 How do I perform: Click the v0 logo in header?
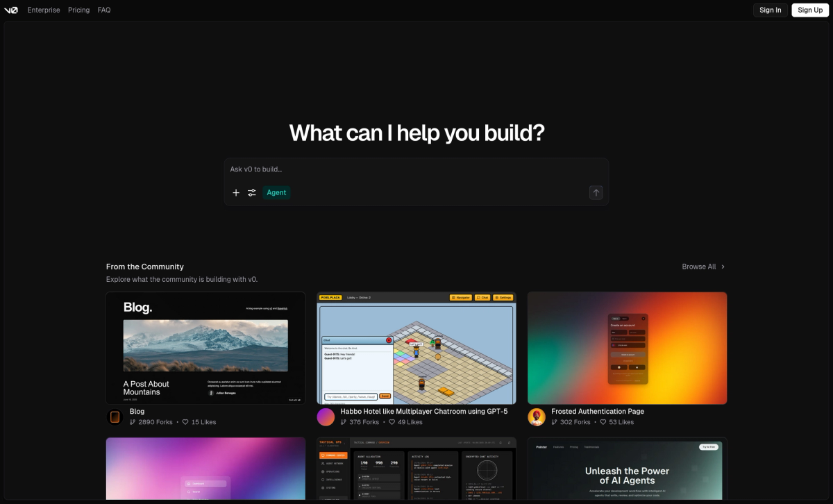tap(11, 10)
